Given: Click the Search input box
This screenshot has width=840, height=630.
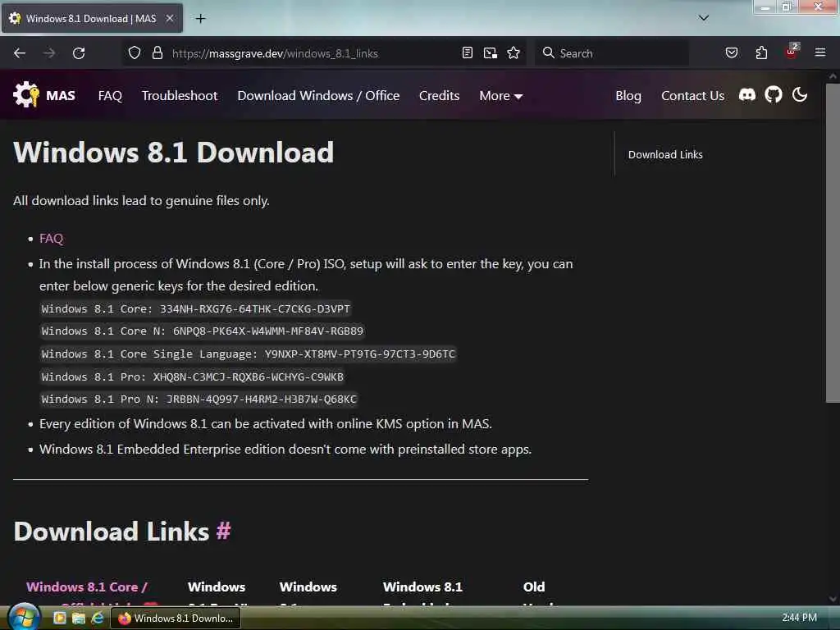Looking at the screenshot, I should [x=612, y=53].
